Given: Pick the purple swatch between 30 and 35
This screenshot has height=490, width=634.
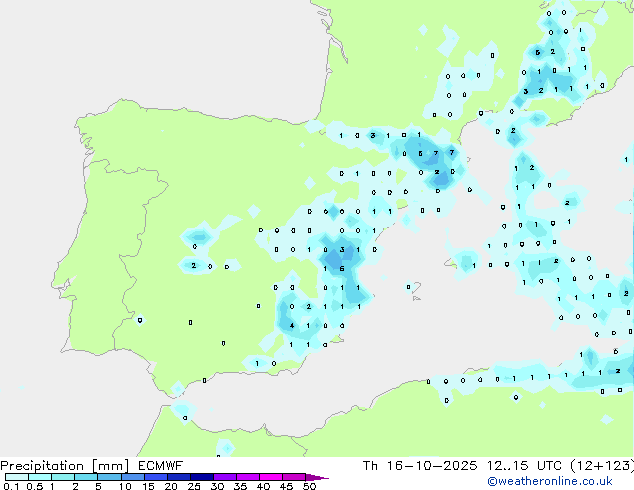Looking at the screenshot, I should [x=225, y=477].
